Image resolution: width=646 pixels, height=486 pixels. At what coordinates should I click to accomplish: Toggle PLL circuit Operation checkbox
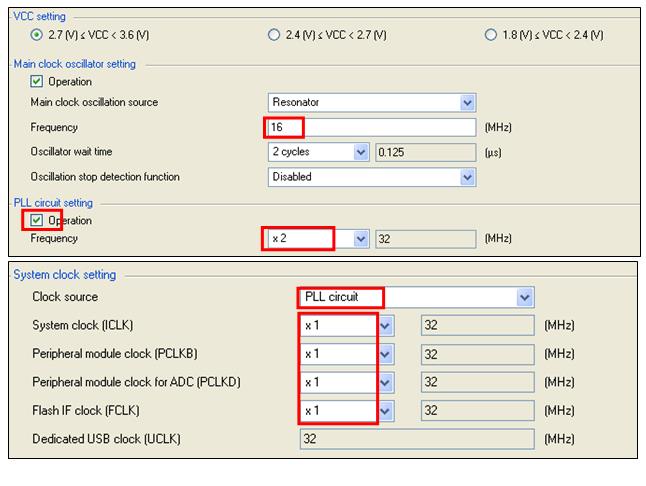point(38,220)
